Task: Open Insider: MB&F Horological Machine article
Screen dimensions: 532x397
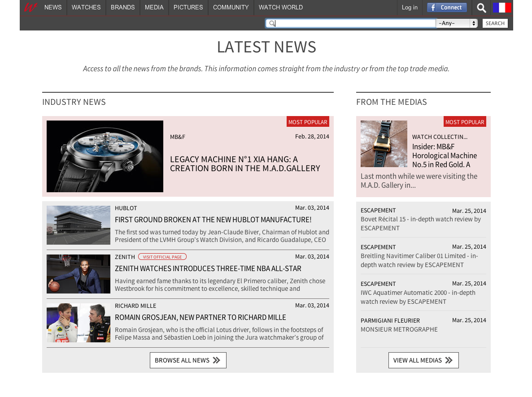Action: (x=445, y=155)
